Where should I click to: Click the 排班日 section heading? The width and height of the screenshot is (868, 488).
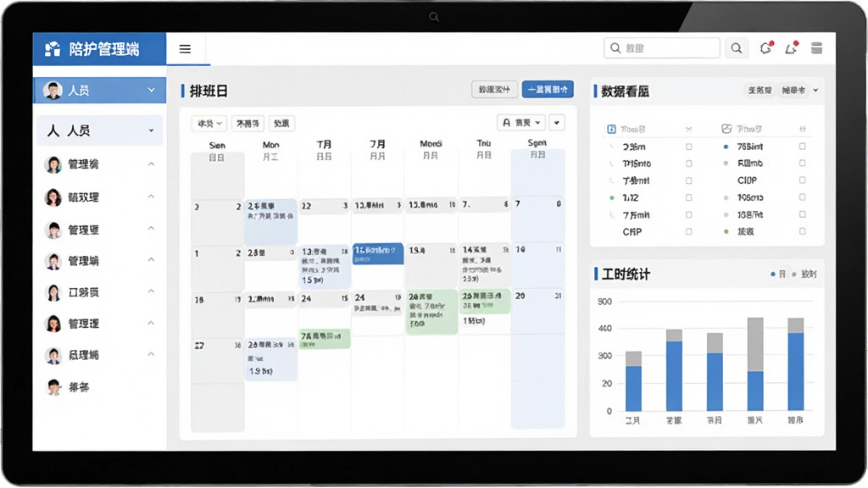(x=209, y=91)
